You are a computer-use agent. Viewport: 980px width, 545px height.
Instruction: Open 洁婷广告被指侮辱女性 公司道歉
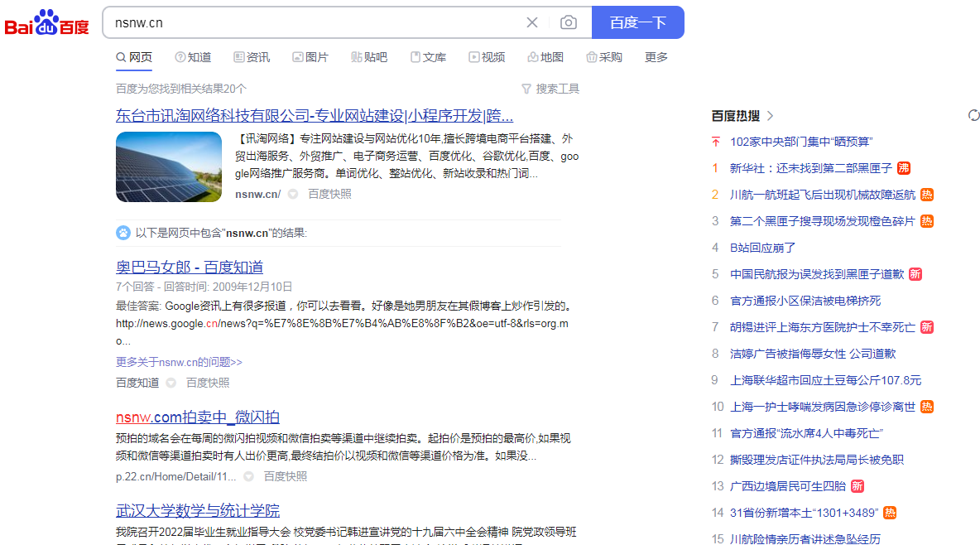813,354
